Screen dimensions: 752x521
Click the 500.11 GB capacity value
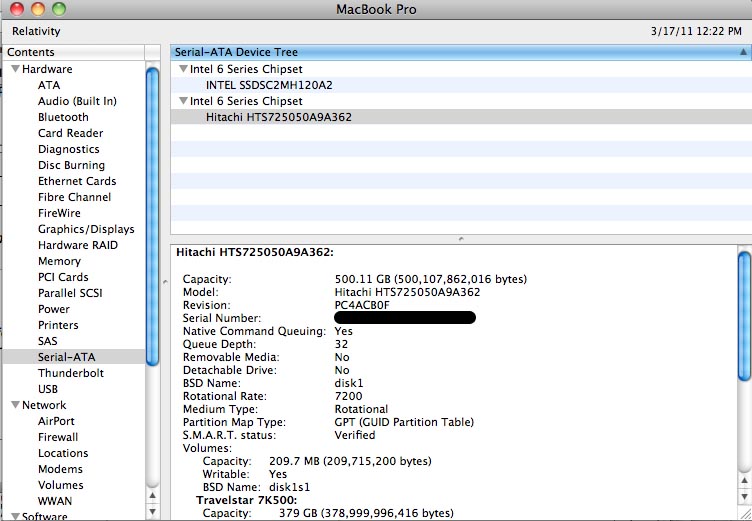click(431, 279)
